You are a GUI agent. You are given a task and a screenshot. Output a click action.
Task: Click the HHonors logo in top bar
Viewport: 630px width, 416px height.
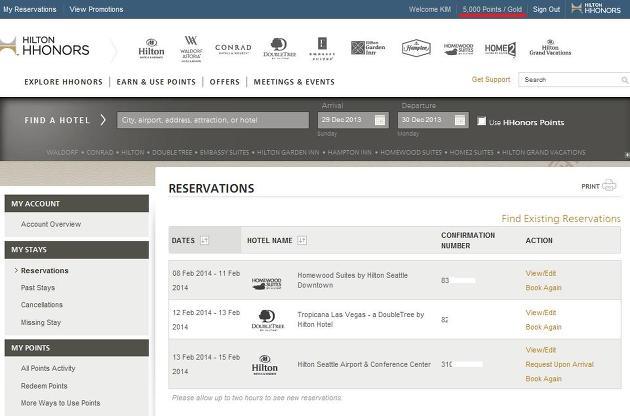click(x=596, y=8)
